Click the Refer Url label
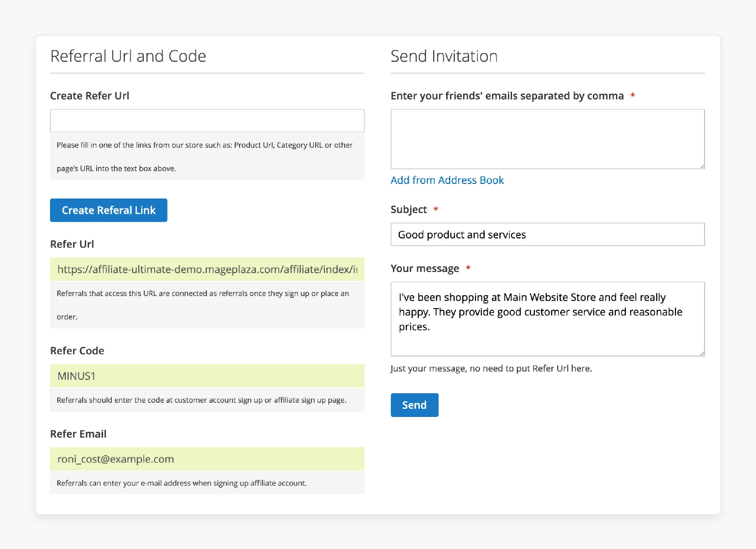Viewport: 756px width, 549px height. (72, 244)
